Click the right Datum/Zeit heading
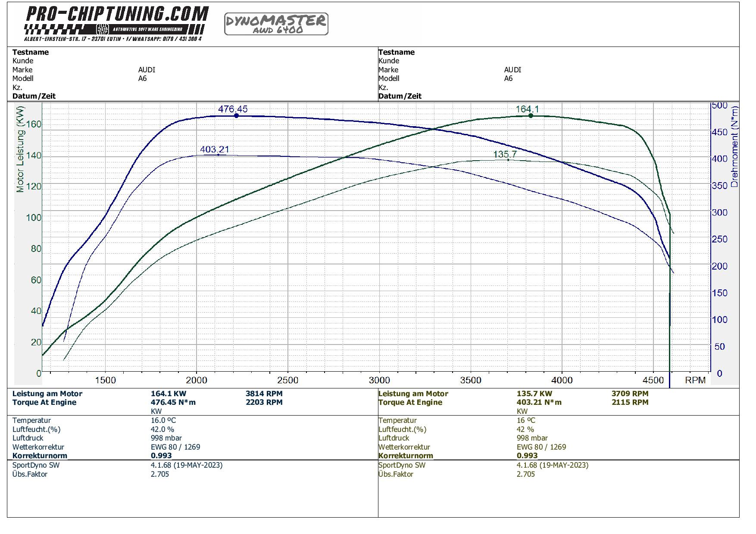Image resolution: width=756 pixels, height=534 pixels. click(x=400, y=96)
